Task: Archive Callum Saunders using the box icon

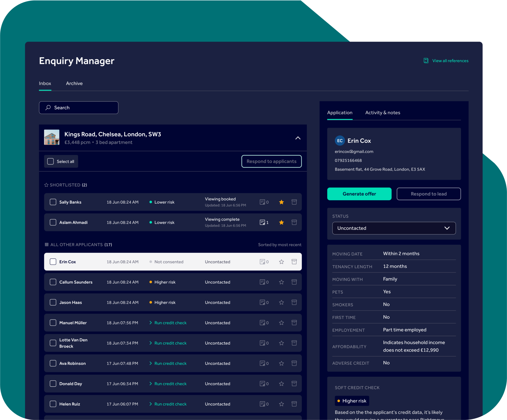Action: pyautogui.click(x=294, y=282)
